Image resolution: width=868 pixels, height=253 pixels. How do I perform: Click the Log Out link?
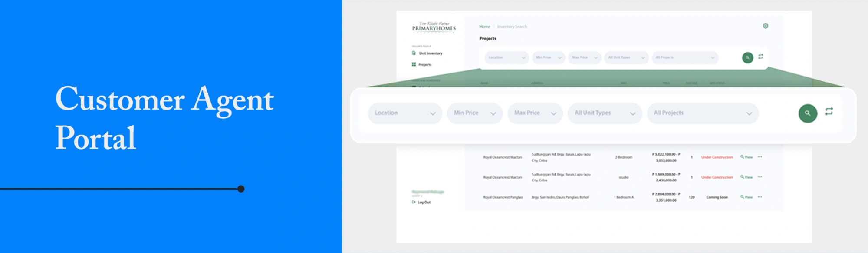[424, 202]
